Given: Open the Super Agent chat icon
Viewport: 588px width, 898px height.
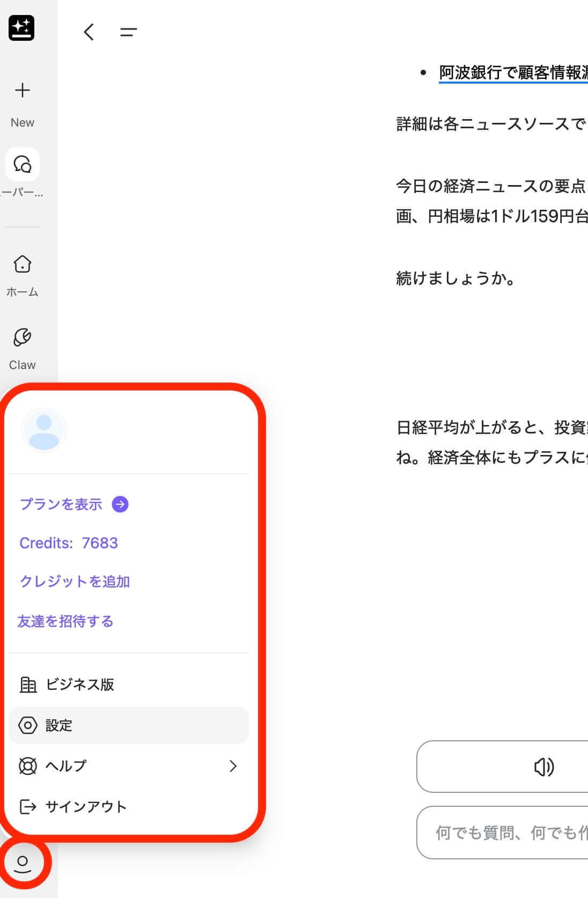Looking at the screenshot, I should (x=22, y=164).
